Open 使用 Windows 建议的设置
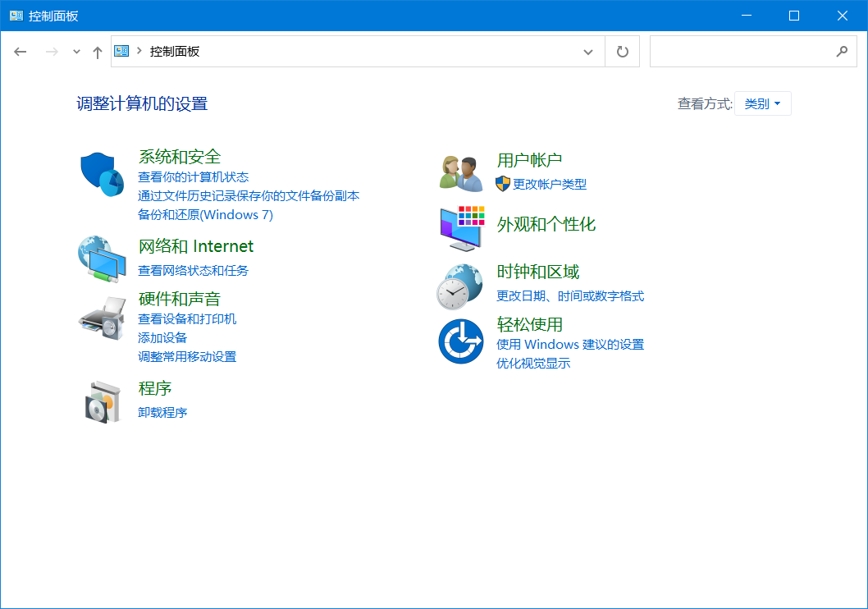The width and height of the screenshot is (868, 609). pyautogui.click(x=570, y=345)
